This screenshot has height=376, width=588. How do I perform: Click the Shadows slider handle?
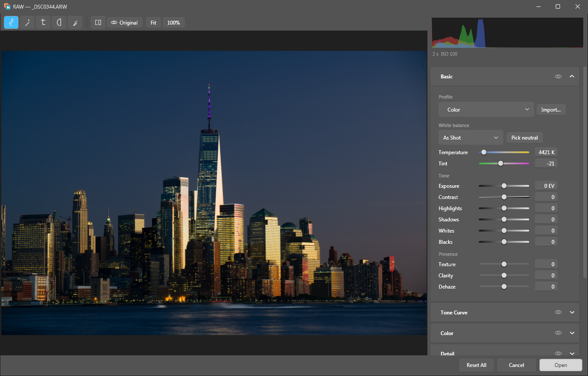(x=504, y=219)
